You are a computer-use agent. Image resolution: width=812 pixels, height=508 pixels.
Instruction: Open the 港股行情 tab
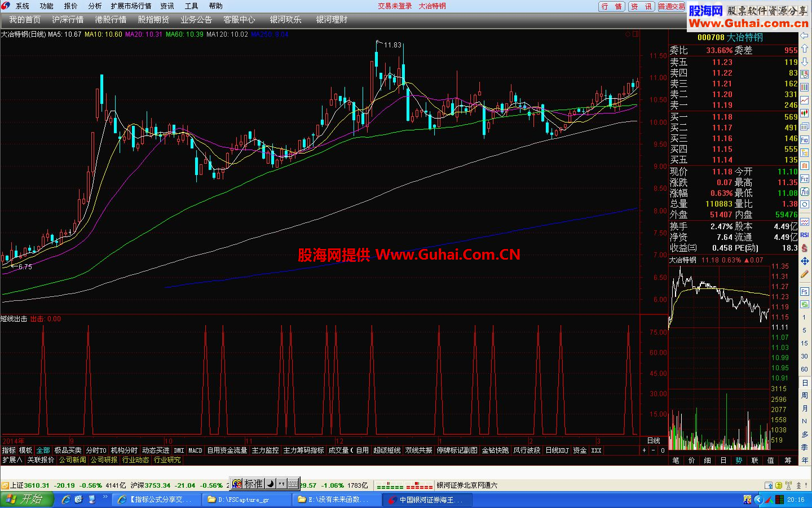[x=111, y=20]
